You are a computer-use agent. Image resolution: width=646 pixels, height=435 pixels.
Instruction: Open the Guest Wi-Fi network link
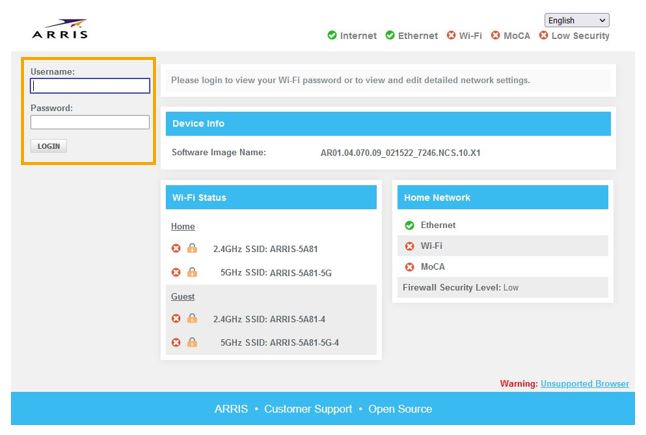[x=183, y=297]
